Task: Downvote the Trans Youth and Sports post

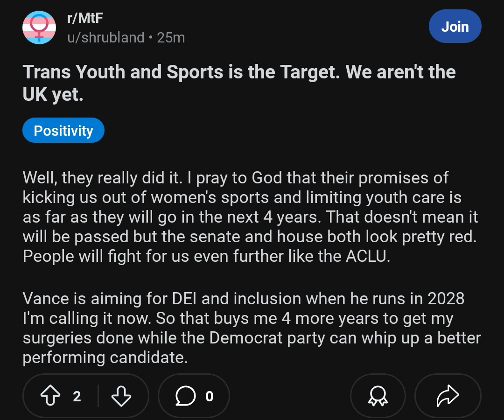Action: (121, 396)
